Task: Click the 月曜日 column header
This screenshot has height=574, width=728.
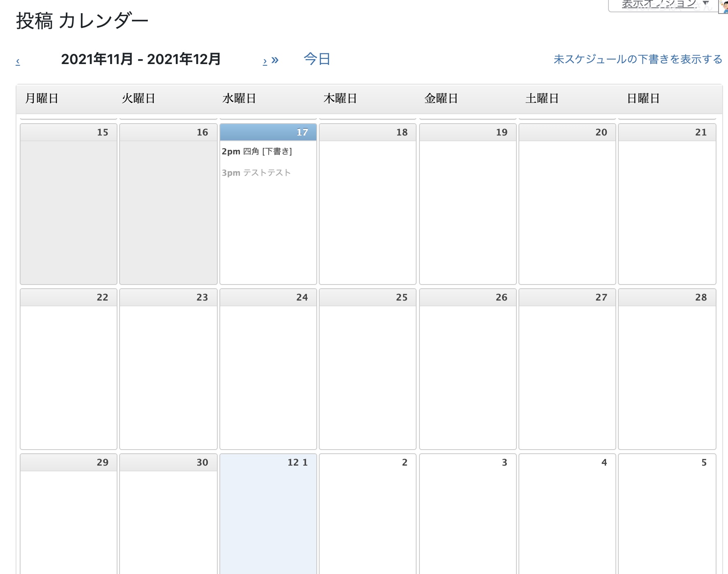Action: (x=42, y=99)
